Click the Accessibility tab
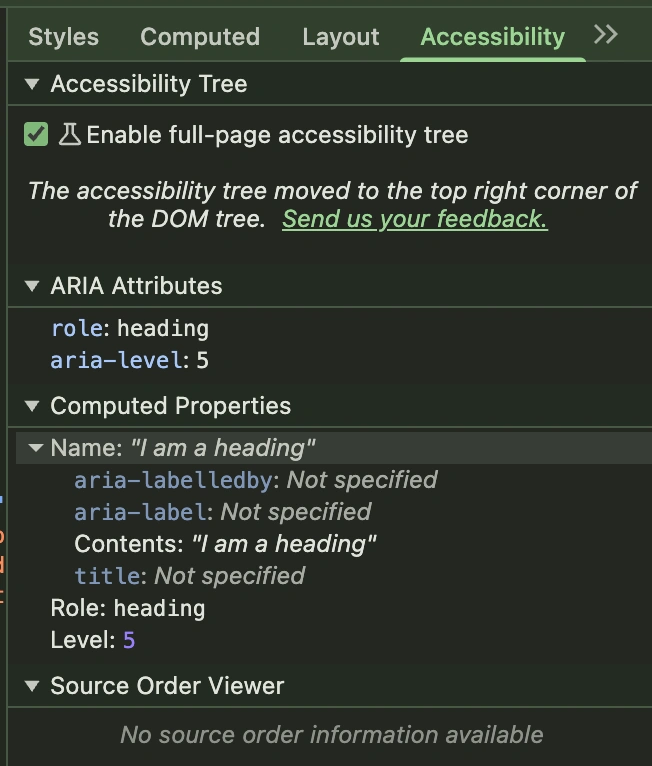This screenshot has width=652, height=766. click(x=492, y=37)
